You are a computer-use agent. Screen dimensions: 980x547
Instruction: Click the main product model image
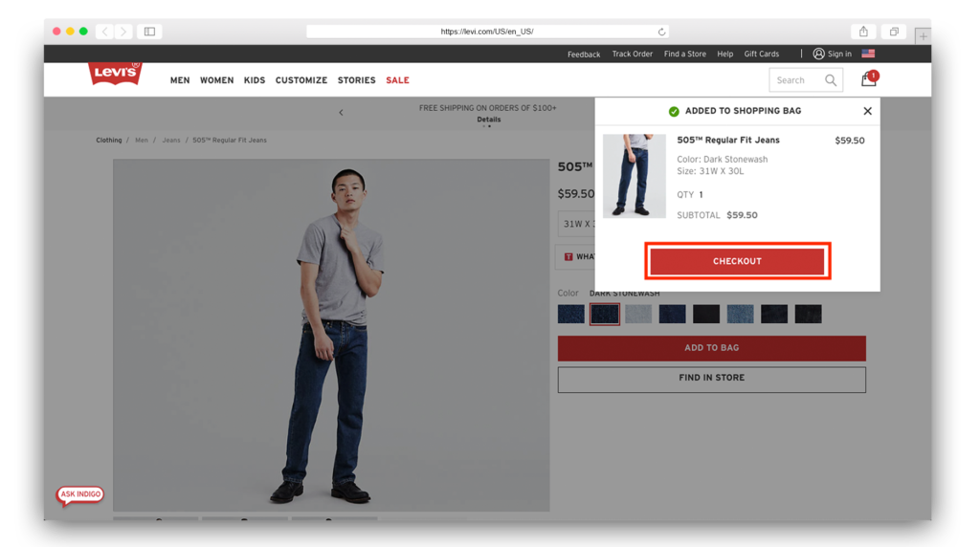click(x=331, y=336)
